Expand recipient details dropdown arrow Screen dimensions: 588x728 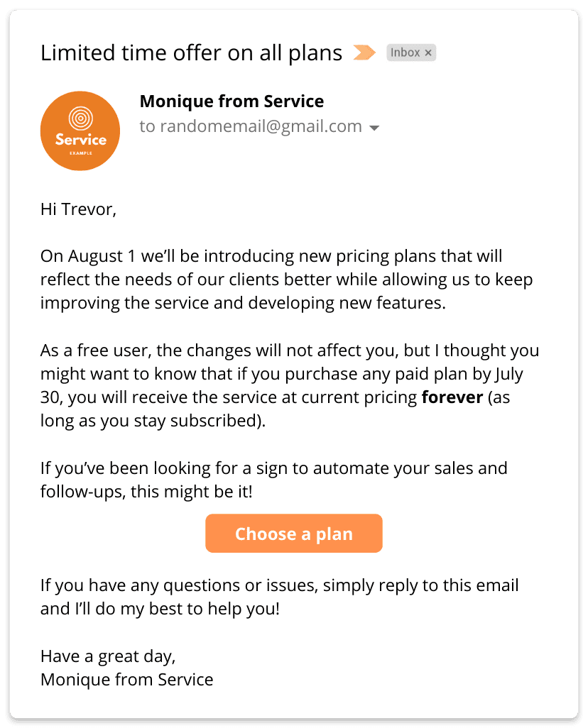tap(375, 128)
